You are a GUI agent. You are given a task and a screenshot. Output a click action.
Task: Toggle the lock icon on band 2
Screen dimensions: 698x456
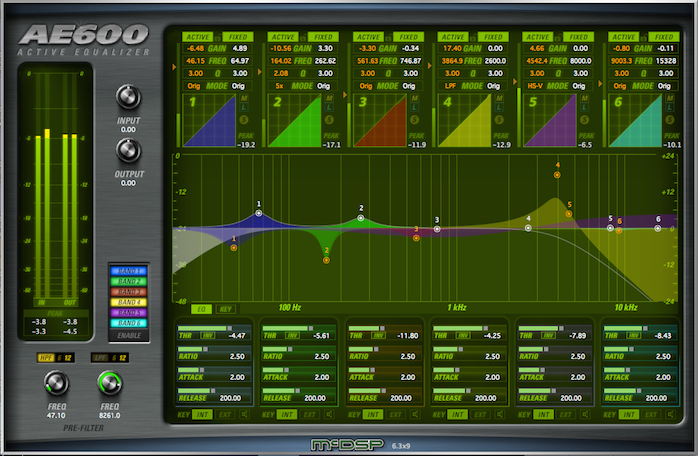[x=303, y=37]
